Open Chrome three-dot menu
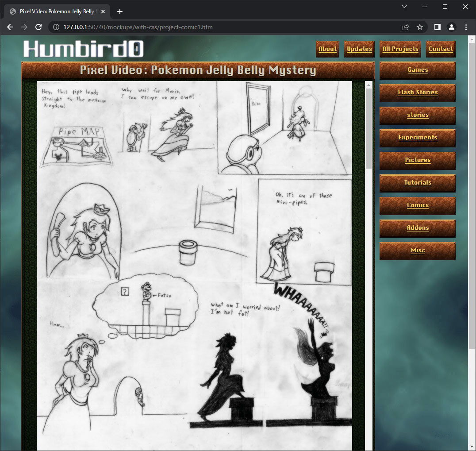The height and width of the screenshot is (451, 476). point(466,27)
